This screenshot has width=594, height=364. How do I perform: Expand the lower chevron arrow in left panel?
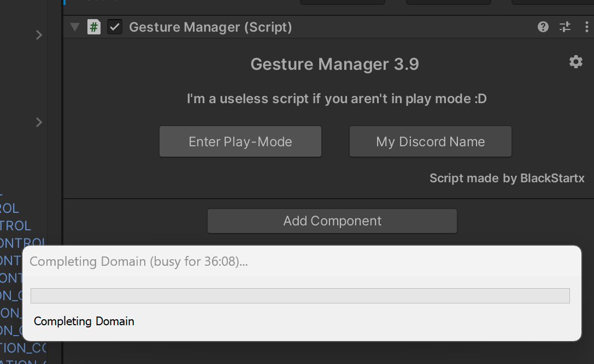coord(39,122)
